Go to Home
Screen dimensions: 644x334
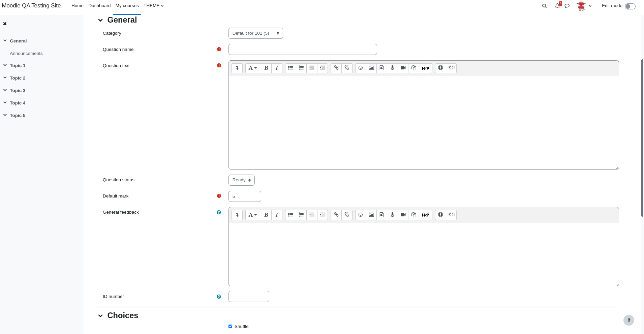click(78, 6)
